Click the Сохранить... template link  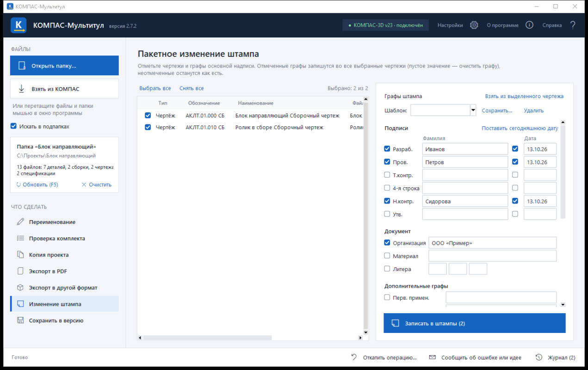pyautogui.click(x=497, y=111)
